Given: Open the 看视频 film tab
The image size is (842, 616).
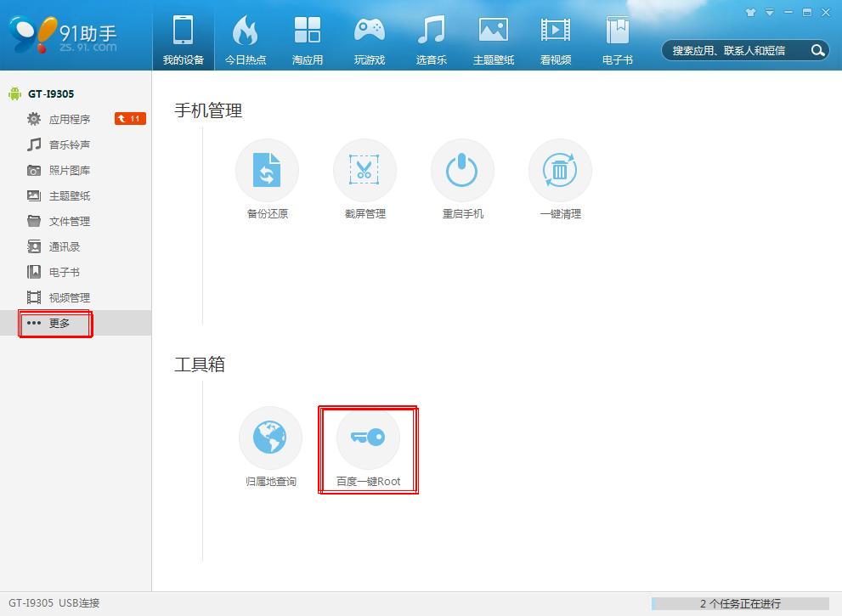Looking at the screenshot, I should [x=556, y=40].
